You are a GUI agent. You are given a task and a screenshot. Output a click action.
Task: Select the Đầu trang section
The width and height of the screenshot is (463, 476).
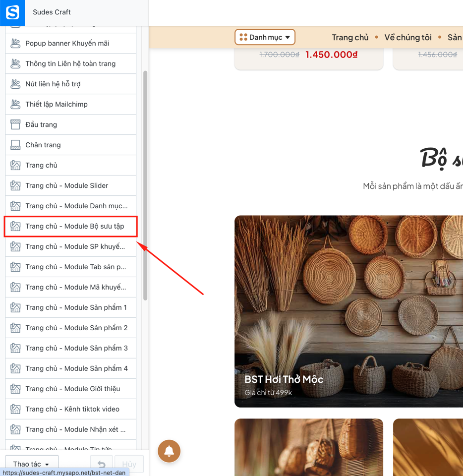(x=71, y=125)
